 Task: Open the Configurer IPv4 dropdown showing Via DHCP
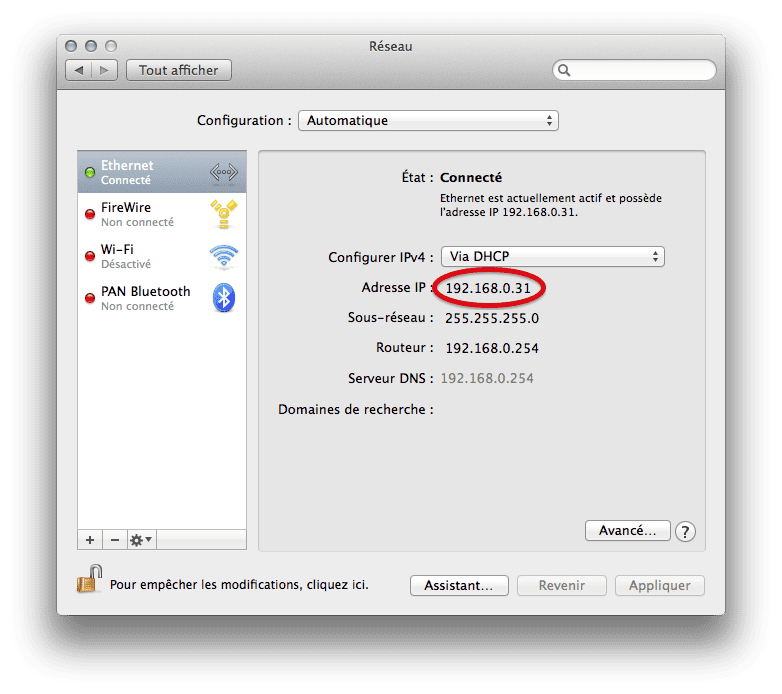[553, 257]
